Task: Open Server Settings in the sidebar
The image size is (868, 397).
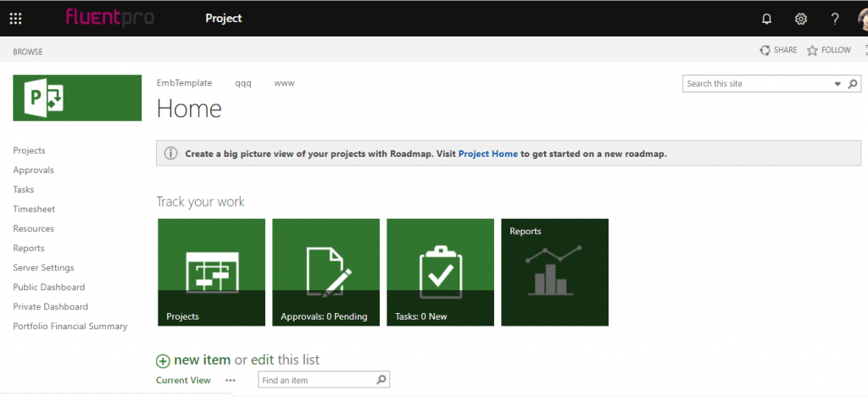Action: pos(44,267)
